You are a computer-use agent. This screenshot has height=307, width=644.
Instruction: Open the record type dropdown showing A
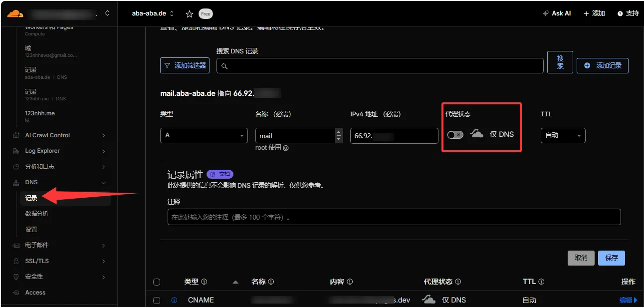pyautogui.click(x=204, y=135)
